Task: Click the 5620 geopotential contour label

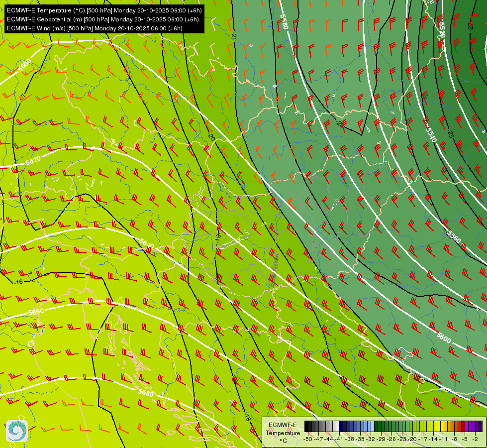Action: pos(33,161)
